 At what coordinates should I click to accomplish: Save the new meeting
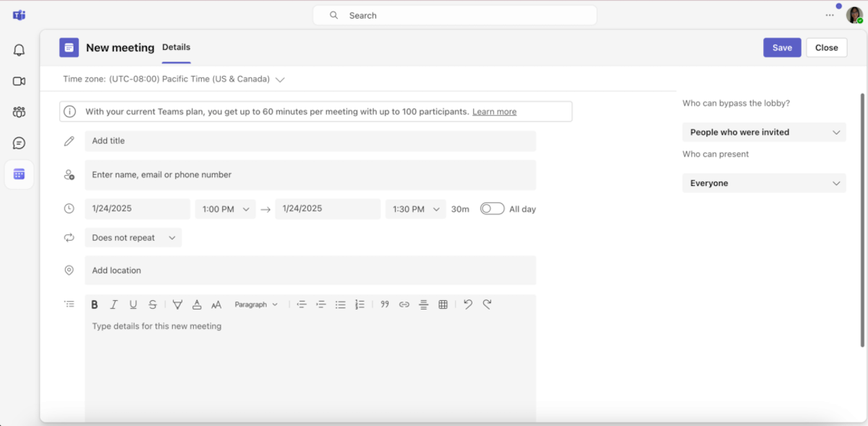pyautogui.click(x=782, y=47)
